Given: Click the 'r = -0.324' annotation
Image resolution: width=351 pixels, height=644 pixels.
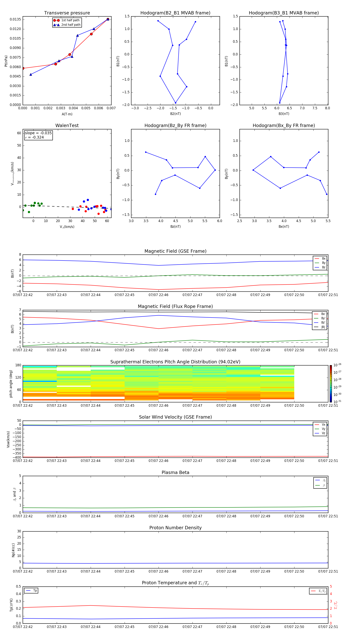Looking at the screenshot, I should pyautogui.click(x=35, y=137).
